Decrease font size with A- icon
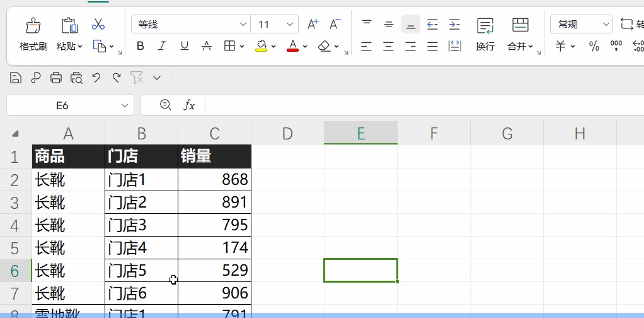 click(335, 24)
